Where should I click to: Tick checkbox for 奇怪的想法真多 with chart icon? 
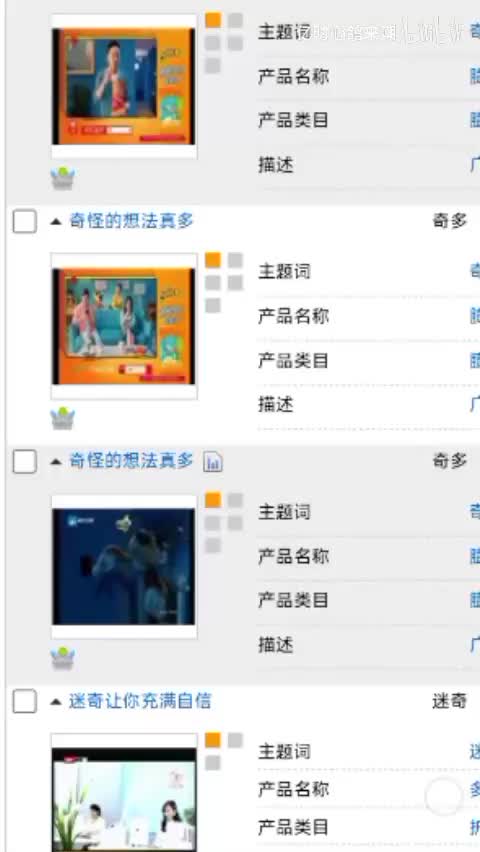pos(24,462)
